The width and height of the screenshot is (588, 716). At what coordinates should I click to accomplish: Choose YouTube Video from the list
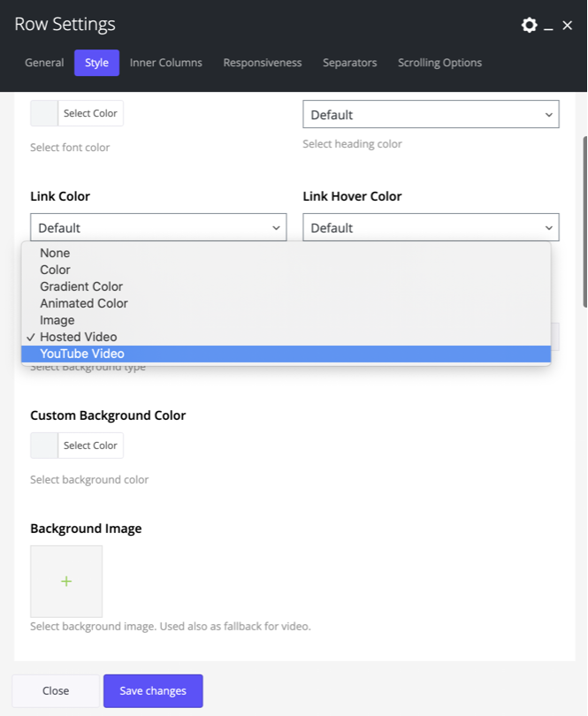coord(82,354)
